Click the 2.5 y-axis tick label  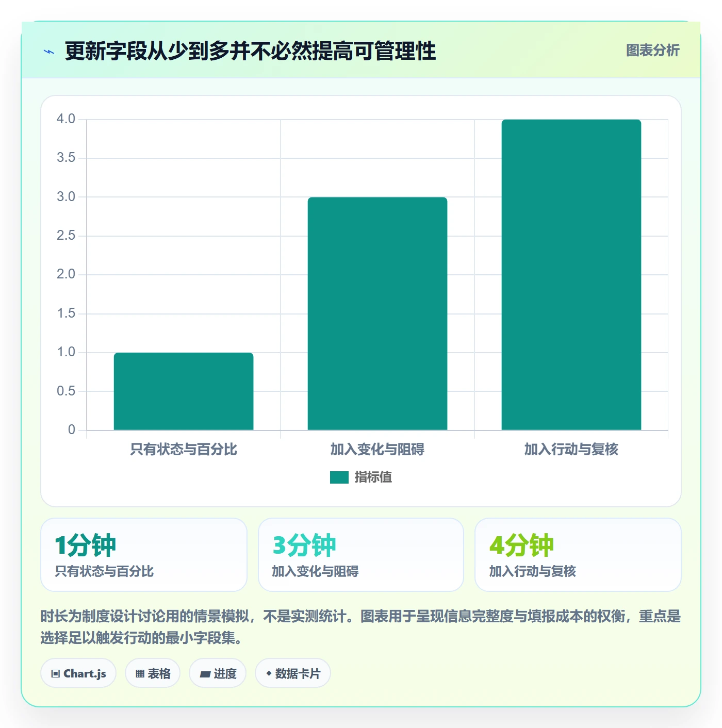[x=66, y=236]
